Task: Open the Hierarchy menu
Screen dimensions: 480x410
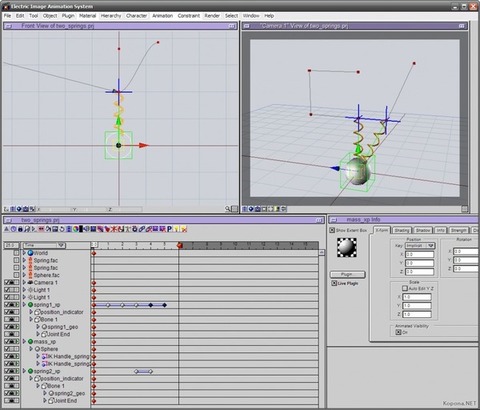Action: [111, 16]
